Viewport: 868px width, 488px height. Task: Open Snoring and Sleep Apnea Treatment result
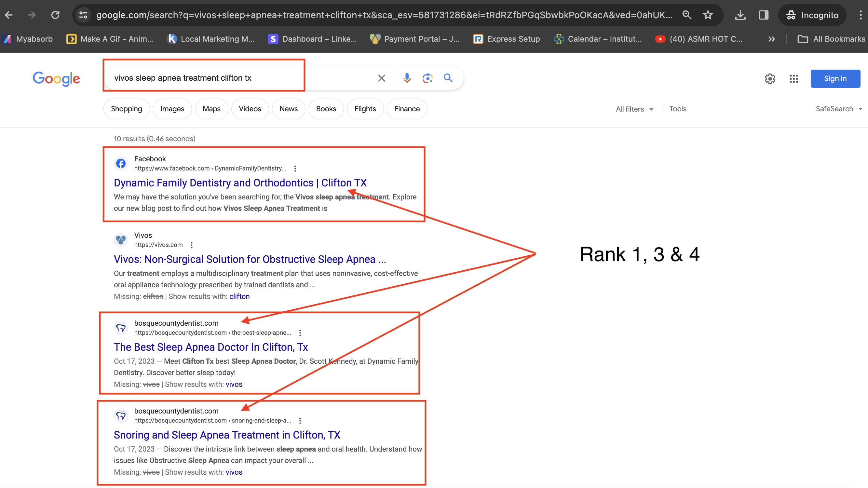227,435
